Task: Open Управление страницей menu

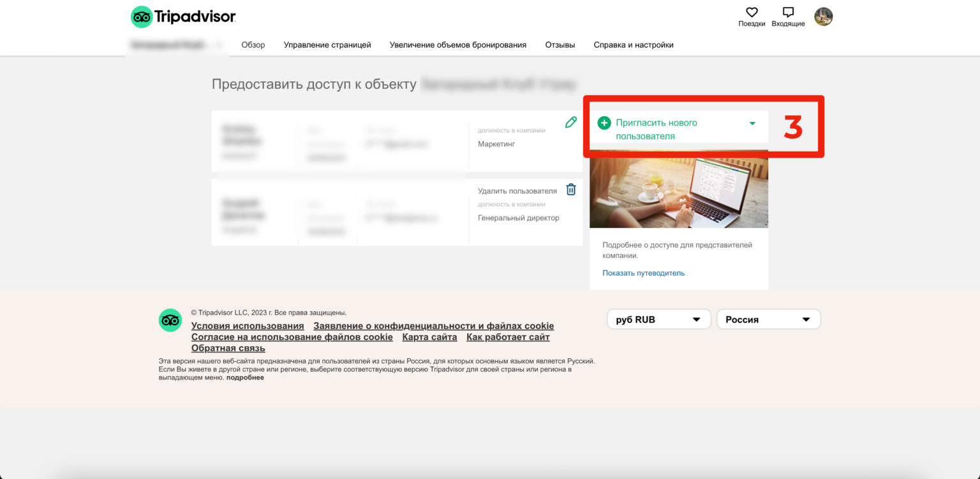Action: coord(327,45)
